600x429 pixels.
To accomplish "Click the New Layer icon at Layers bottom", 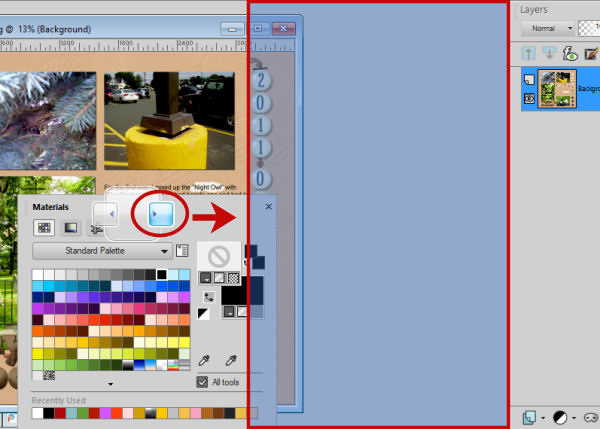I will pos(529,418).
